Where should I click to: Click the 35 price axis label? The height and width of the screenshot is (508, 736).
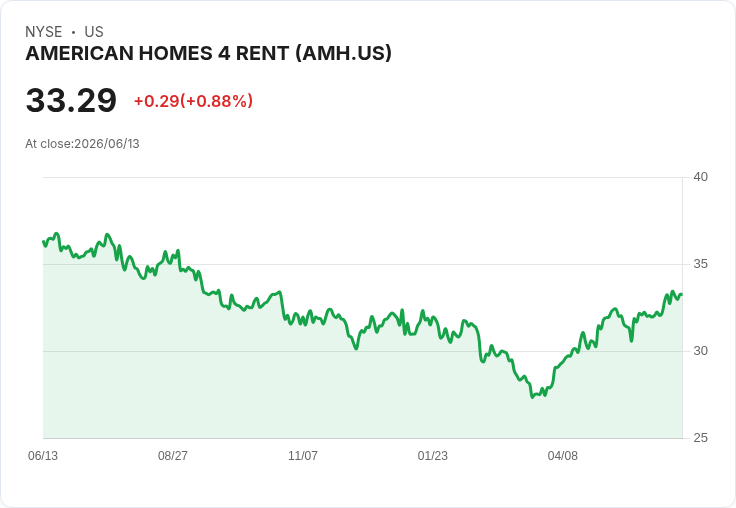click(700, 264)
